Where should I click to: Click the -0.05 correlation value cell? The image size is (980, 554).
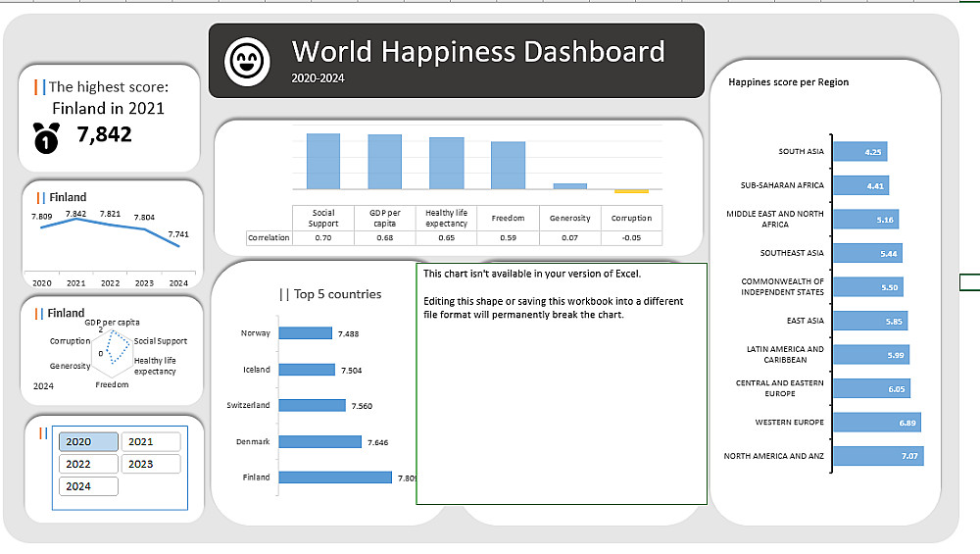(x=631, y=237)
